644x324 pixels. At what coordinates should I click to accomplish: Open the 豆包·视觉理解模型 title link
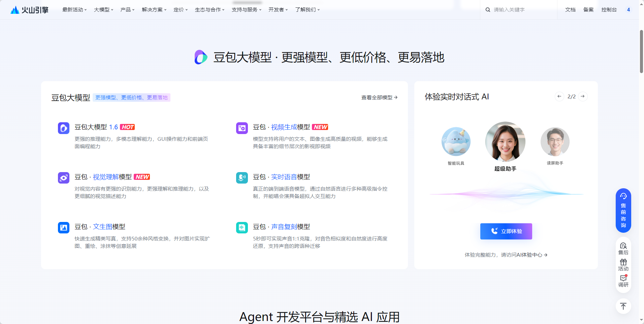click(103, 177)
